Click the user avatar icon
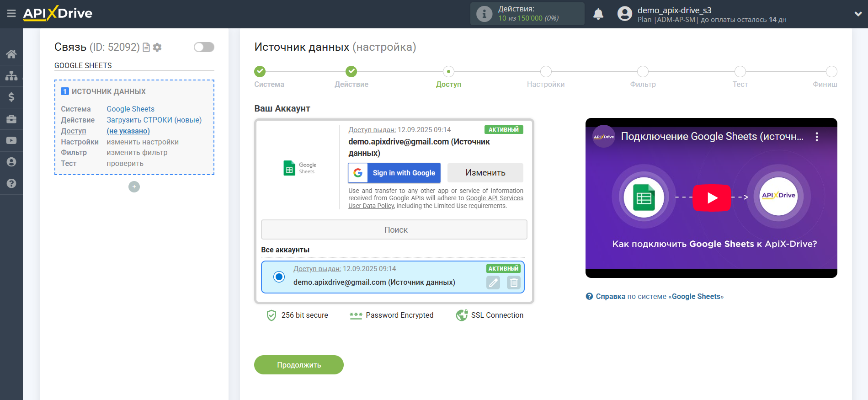The height and width of the screenshot is (400, 868). point(625,14)
